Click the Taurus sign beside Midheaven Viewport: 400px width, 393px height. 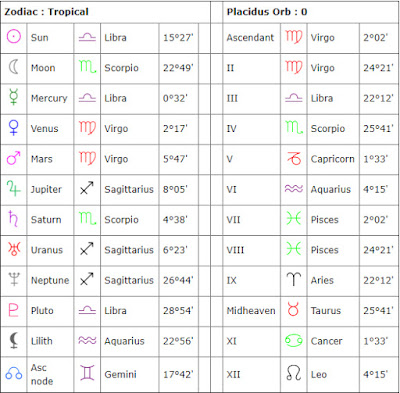tap(294, 309)
